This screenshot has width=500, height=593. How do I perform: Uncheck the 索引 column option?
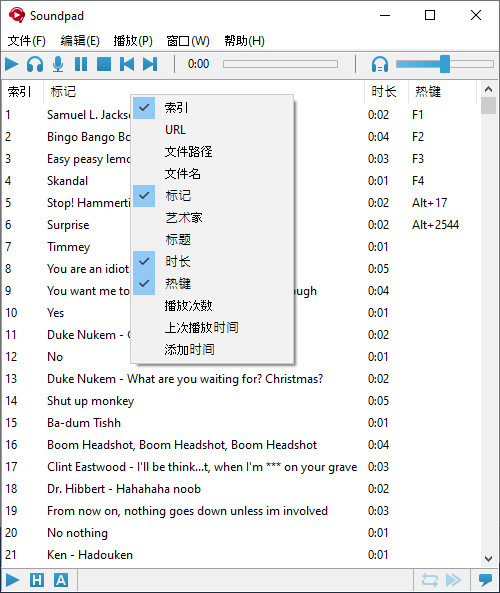212,108
